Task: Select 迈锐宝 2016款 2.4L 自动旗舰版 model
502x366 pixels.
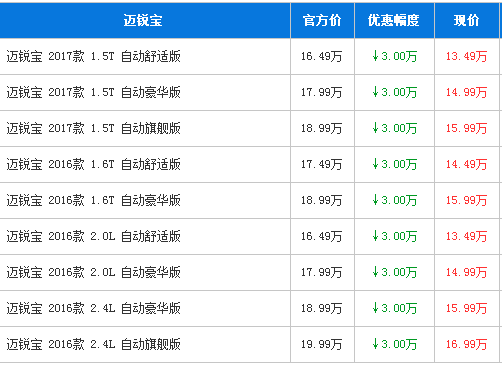Action: [x=93, y=344]
